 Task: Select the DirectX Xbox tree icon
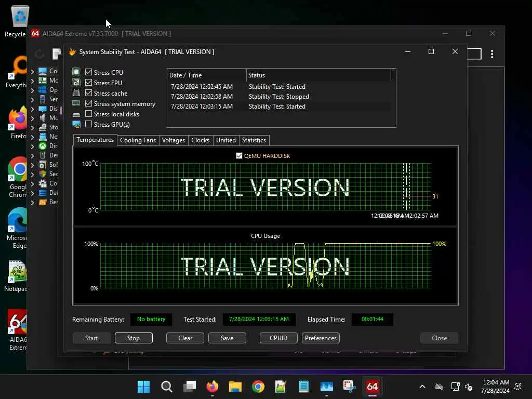coord(43,146)
